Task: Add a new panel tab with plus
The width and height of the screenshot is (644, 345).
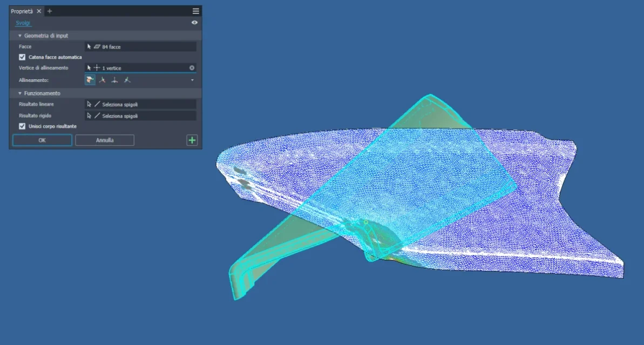Action: 50,11
